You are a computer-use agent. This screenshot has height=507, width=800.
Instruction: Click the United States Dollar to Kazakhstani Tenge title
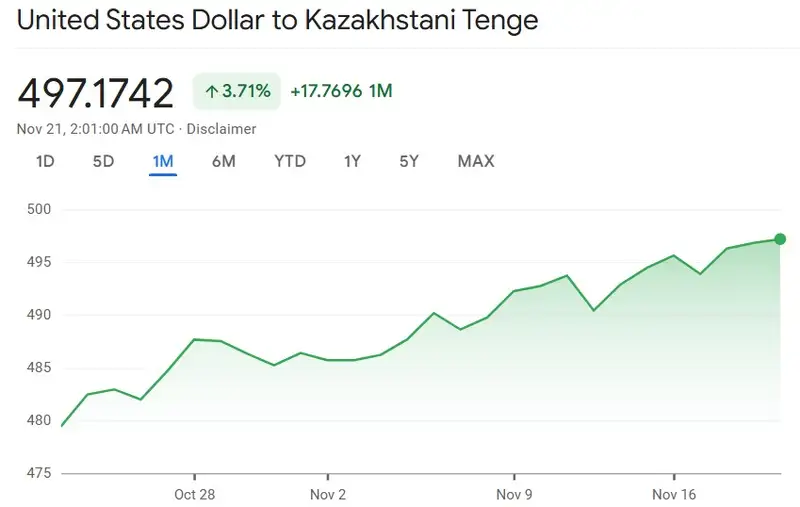click(x=278, y=22)
